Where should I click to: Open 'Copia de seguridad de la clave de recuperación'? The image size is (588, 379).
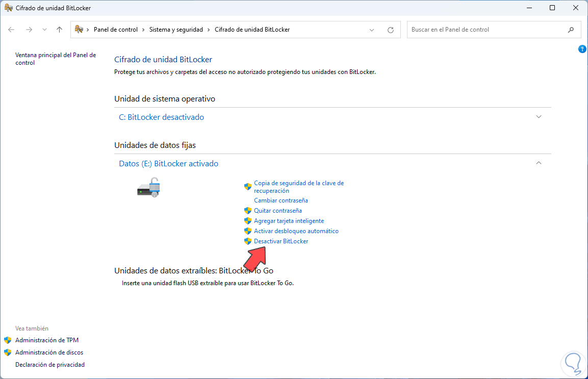(x=299, y=187)
